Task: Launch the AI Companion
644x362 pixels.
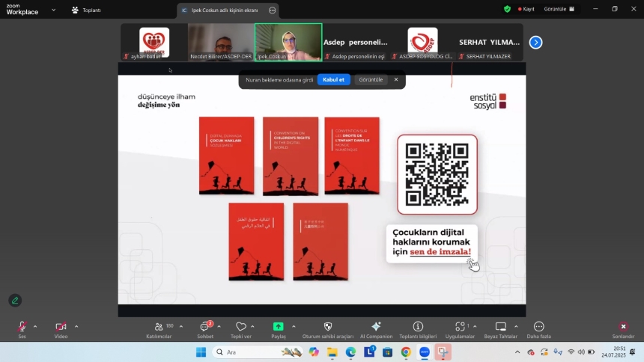Action: pos(376,328)
